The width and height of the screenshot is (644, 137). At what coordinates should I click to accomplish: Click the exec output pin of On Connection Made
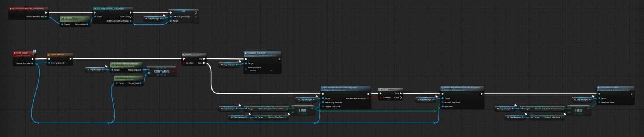click(46, 13)
